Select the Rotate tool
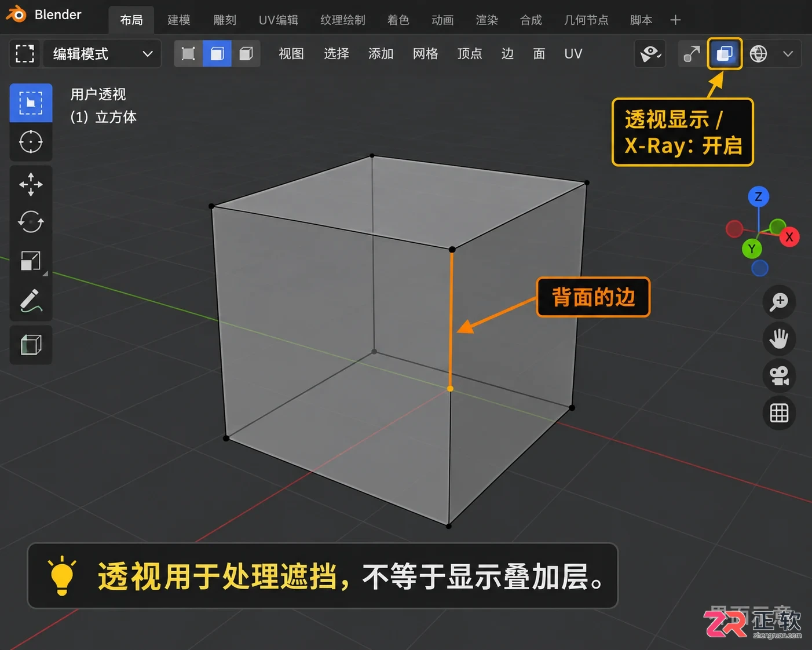The width and height of the screenshot is (812, 650). [31, 222]
